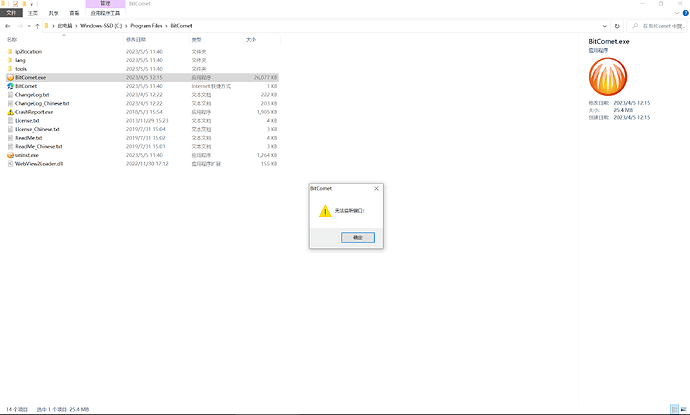Click the BitComet.exe application icon
The width and height of the screenshot is (690, 415).
coord(9,77)
